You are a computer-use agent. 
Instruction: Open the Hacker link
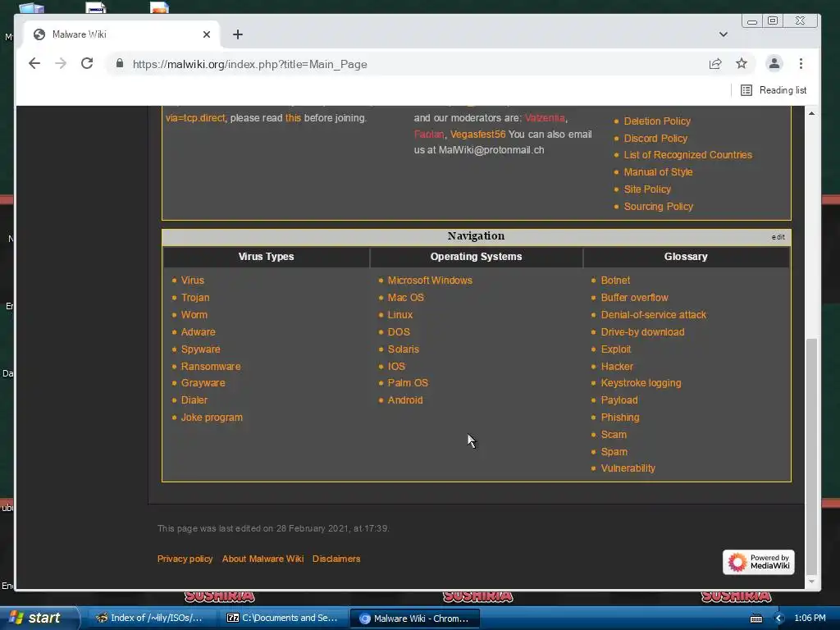click(x=617, y=367)
